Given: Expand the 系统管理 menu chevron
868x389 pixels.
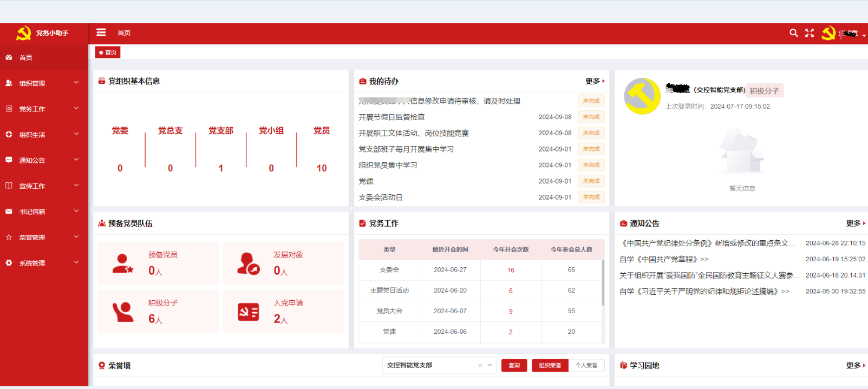Looking at the screenshot, I should 76,262.
